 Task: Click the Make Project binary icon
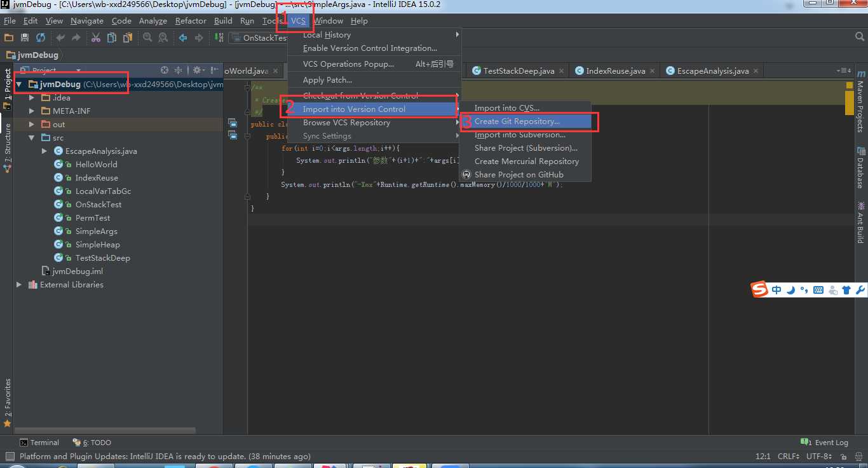[x=219, y=38]
